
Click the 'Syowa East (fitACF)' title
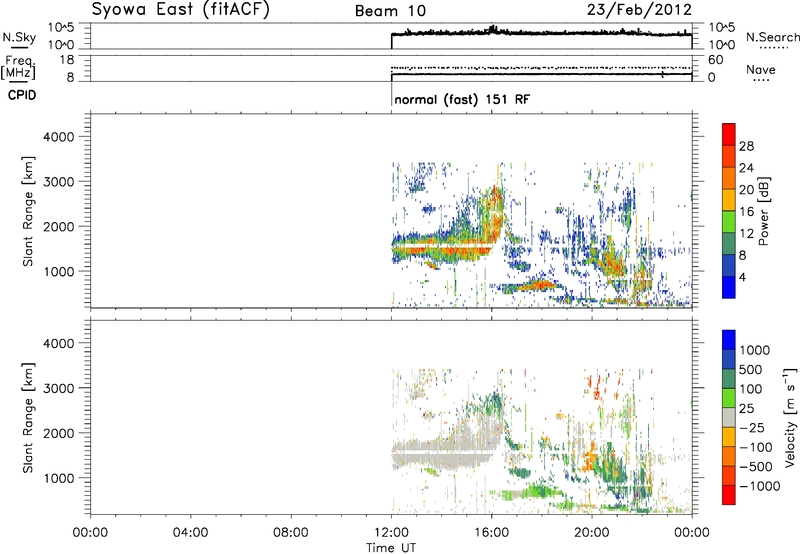(x=181, y=10)
